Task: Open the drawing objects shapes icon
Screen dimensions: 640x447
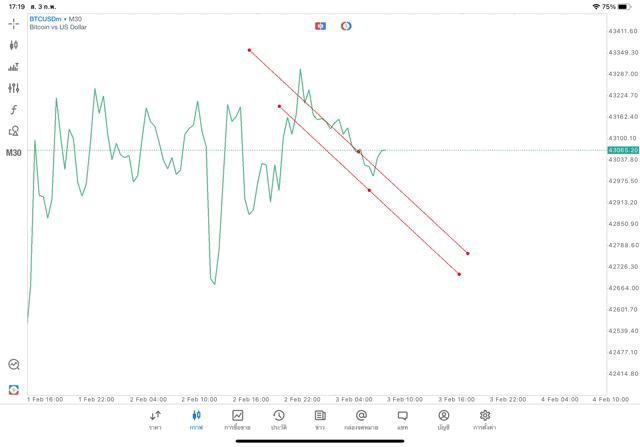Action: pyautogui.click(x=13, y=131)
